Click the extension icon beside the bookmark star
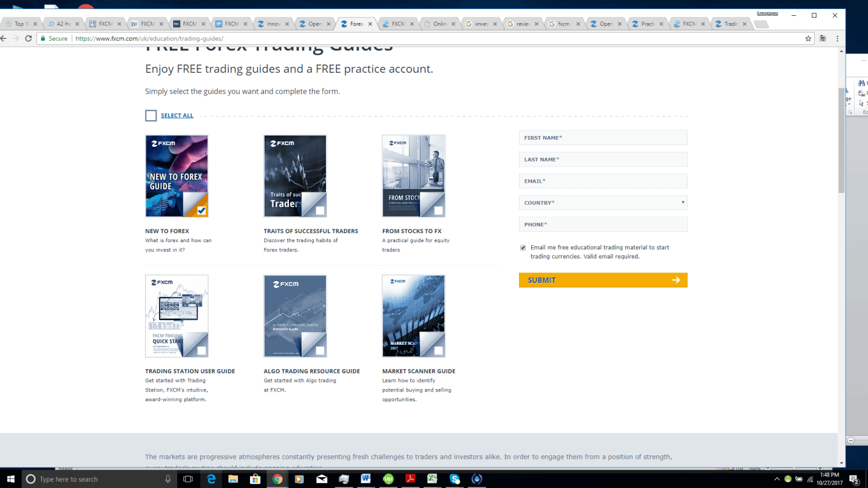Image resolution: width=868 pixels, height=488 pixels. [823, 38]
